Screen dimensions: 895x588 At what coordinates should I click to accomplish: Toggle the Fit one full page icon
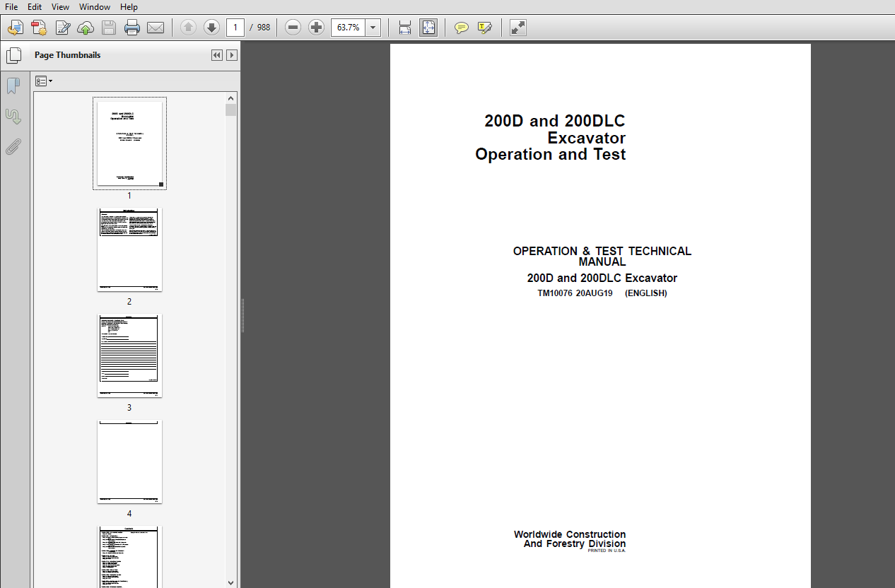pyautogui.click(x=428, y=28)
